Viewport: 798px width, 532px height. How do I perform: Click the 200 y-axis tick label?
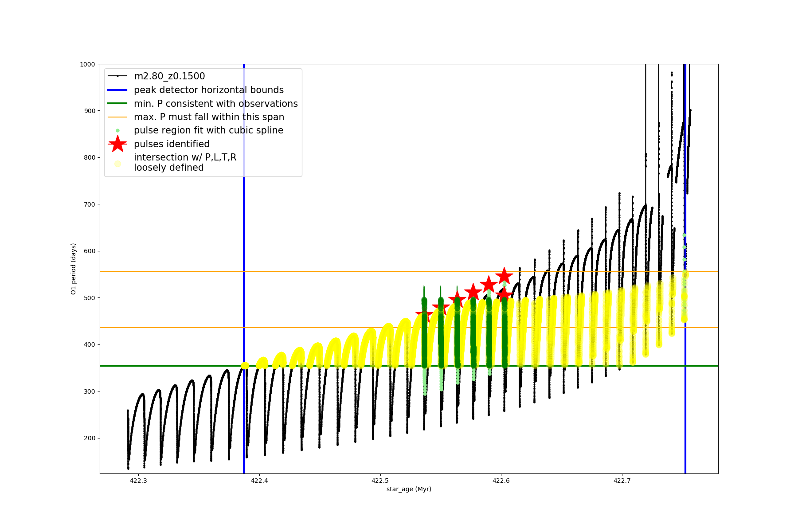[x=89, y=438]
